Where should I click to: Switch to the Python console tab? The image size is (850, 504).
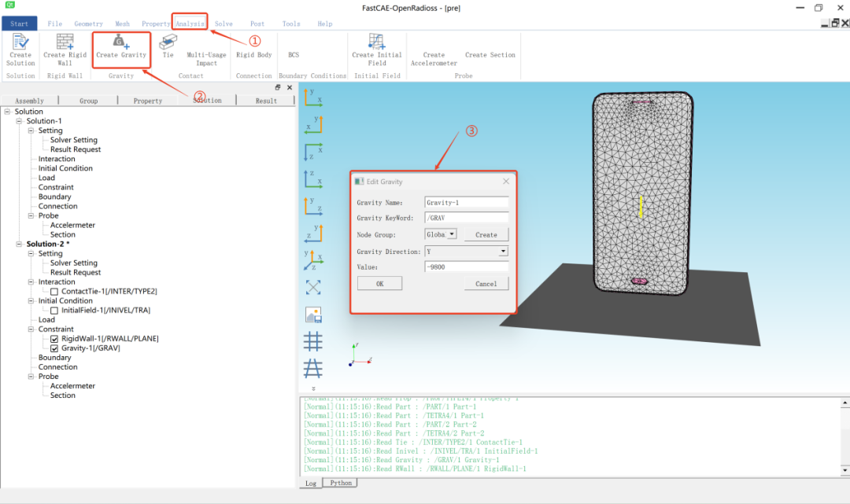point(341,483)
